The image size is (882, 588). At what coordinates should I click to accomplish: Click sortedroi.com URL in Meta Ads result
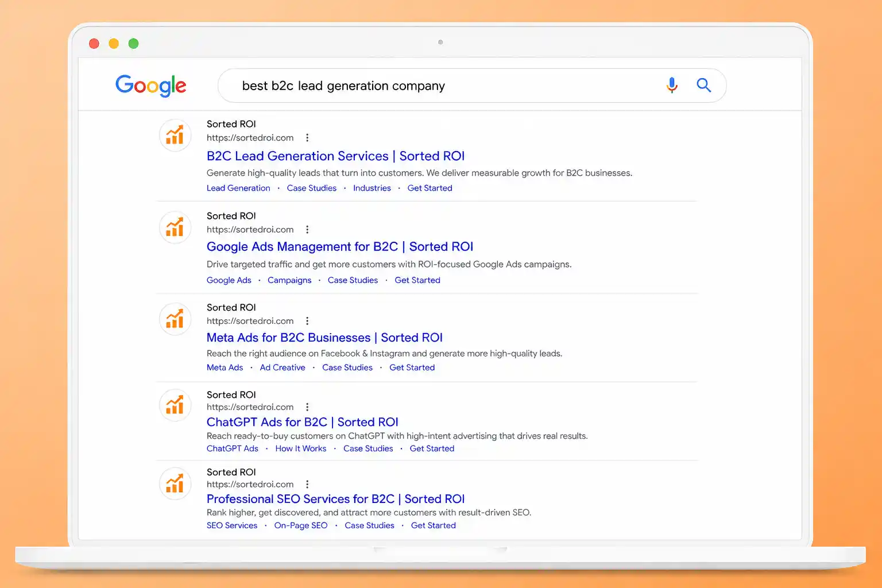click(250, 321)
